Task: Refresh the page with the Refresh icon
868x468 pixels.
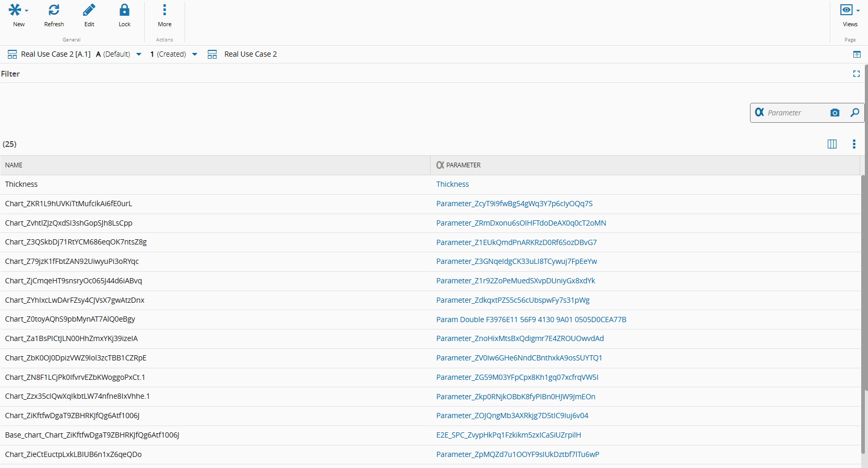Action: click(54, 10)
